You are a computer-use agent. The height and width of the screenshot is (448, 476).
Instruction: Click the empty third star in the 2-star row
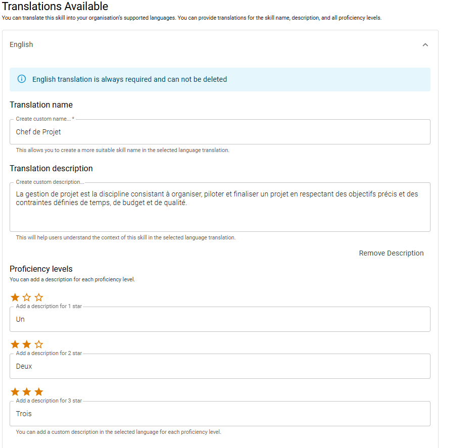39,344
